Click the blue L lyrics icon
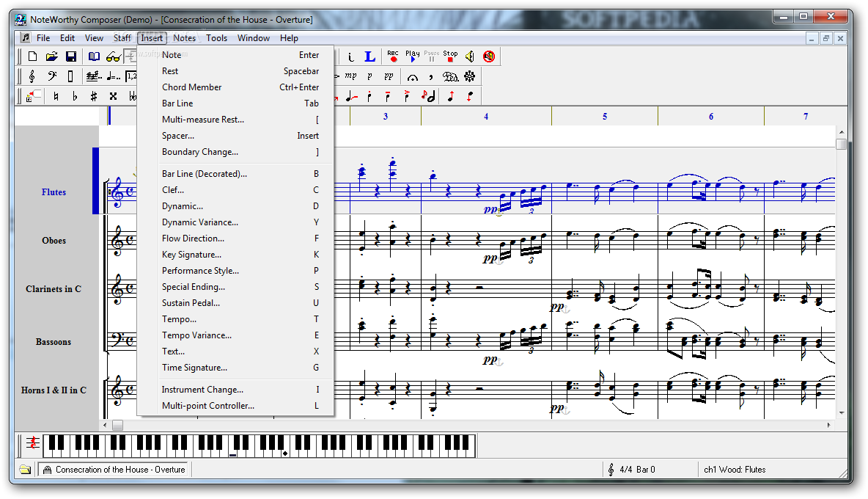This screenshot has height=499, width=868. [369, 57]
